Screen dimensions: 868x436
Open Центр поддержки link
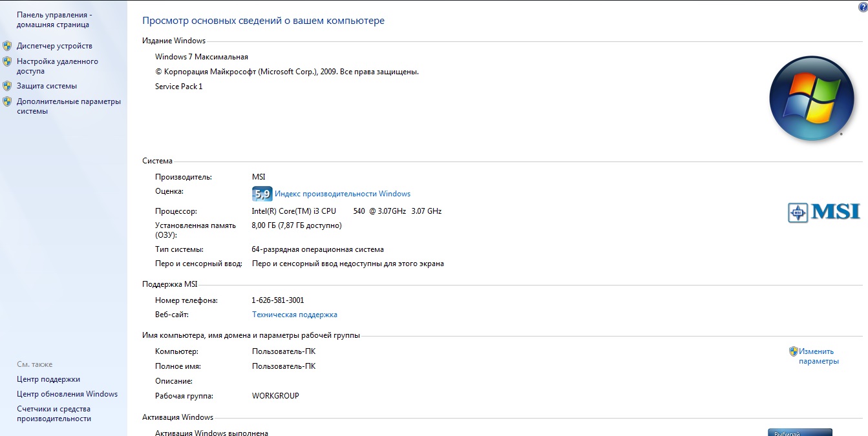pos(48,379)
